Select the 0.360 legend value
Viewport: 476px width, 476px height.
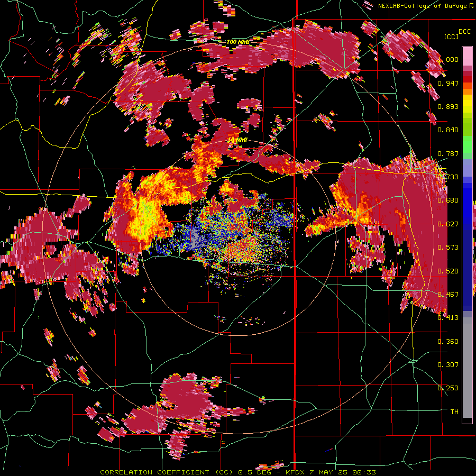[448, 342]
